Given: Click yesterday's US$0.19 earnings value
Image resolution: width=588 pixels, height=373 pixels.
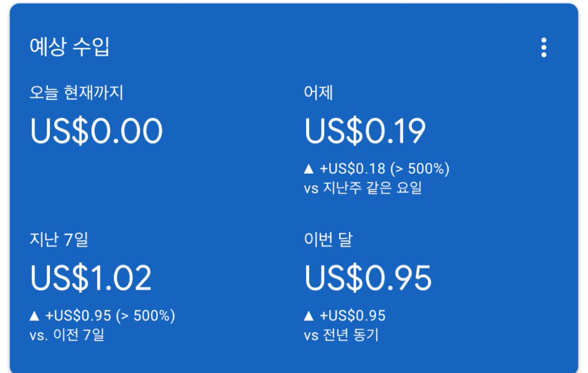Looking at the screenshot, I should tap(365, 131).
